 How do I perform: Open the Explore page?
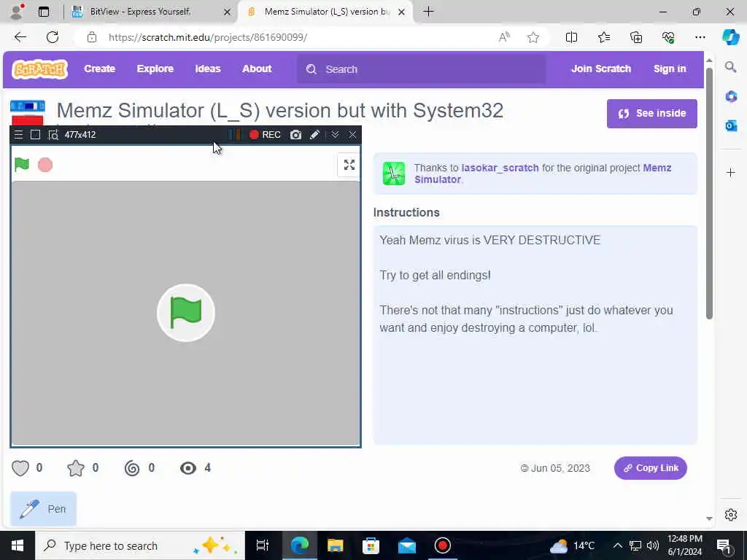click(x=155, y=69)
